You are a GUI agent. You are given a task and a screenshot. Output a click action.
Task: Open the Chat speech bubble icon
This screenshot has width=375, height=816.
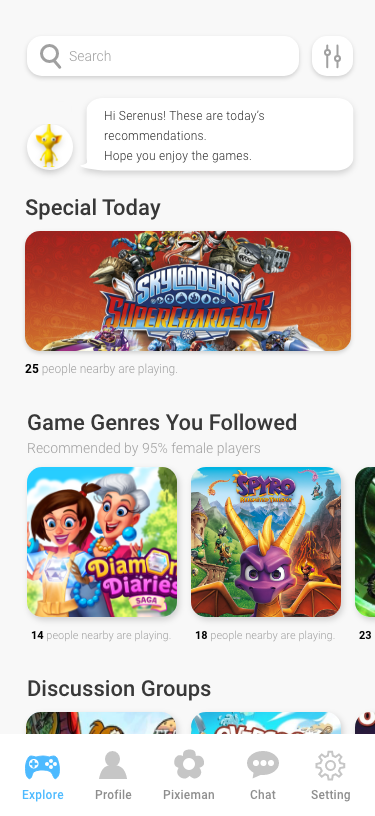(x=263, y=765)
